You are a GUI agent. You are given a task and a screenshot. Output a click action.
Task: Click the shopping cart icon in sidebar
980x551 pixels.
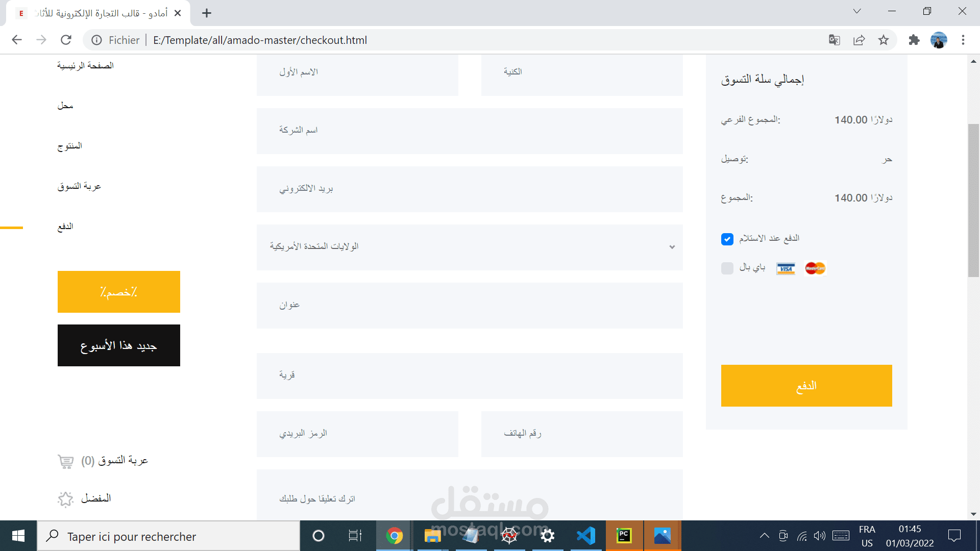click(x=66, y=461)
